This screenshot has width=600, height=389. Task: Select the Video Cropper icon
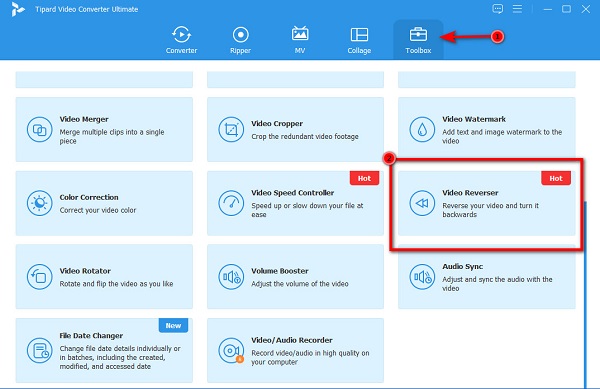[231, 130]
